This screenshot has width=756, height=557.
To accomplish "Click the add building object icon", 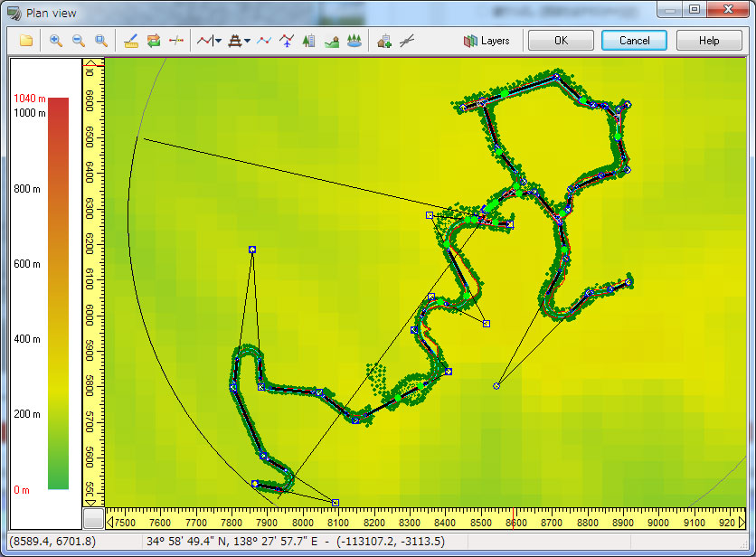I will (x=384, y=41).
